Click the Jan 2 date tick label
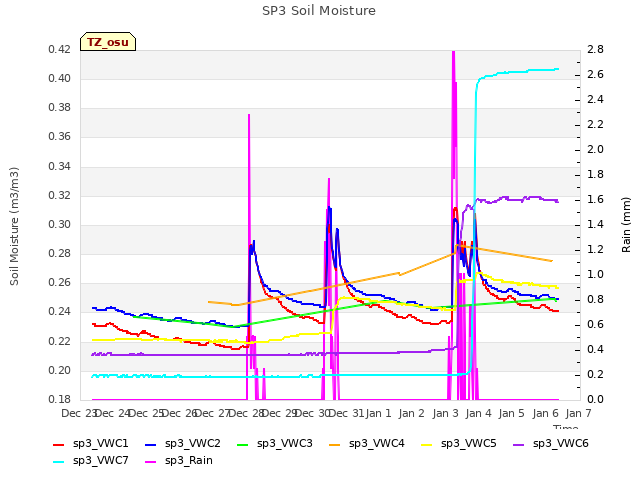Viewport: 640px width, 480px height. point(411,413)
